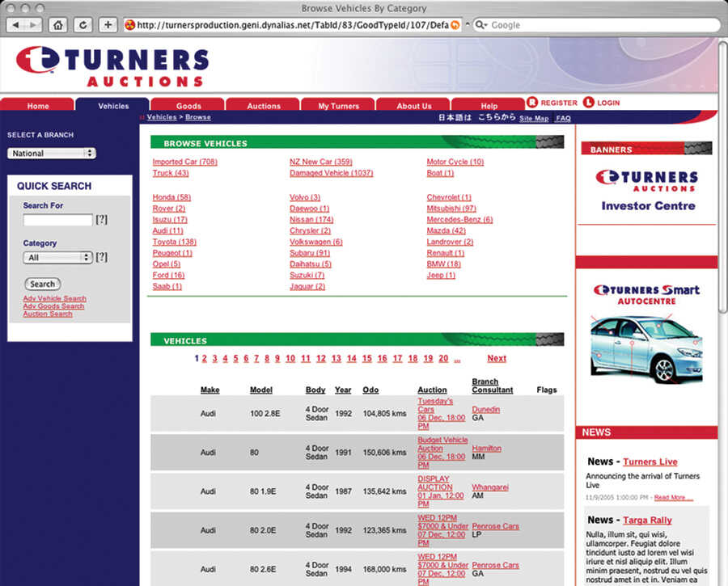Open the Goods tab
The image size is (728, 586).
[x=188, y=105]
